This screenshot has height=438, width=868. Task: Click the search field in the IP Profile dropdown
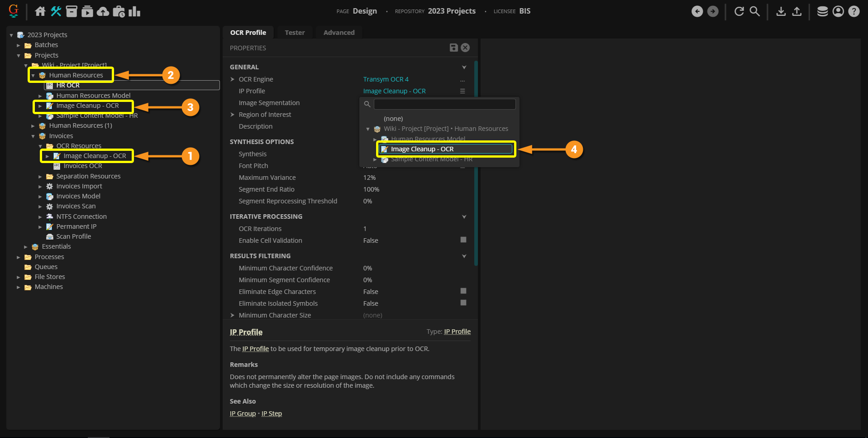pyautogui.click(x=444, y=104)
